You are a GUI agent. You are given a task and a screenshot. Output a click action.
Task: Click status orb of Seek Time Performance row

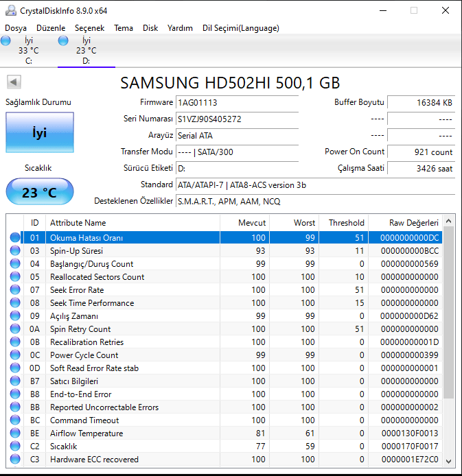[15, 302]
